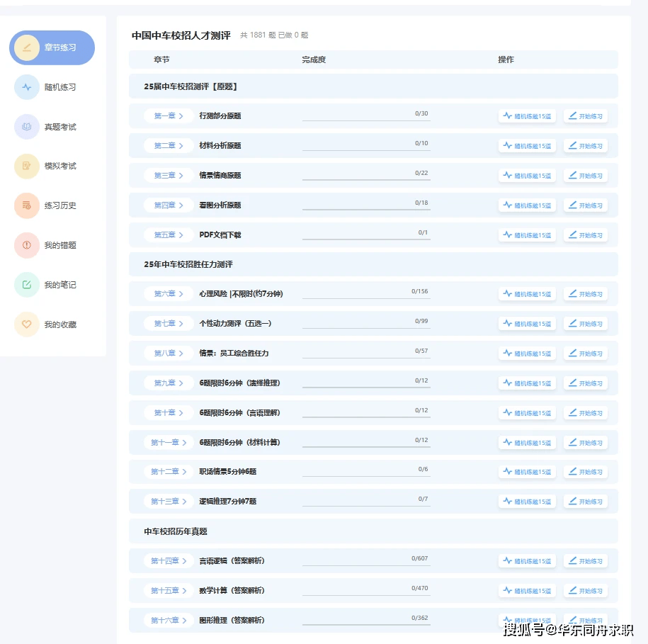Click pencil icon in 言语理解 row
Screen dimensions: 648x644
573,412
